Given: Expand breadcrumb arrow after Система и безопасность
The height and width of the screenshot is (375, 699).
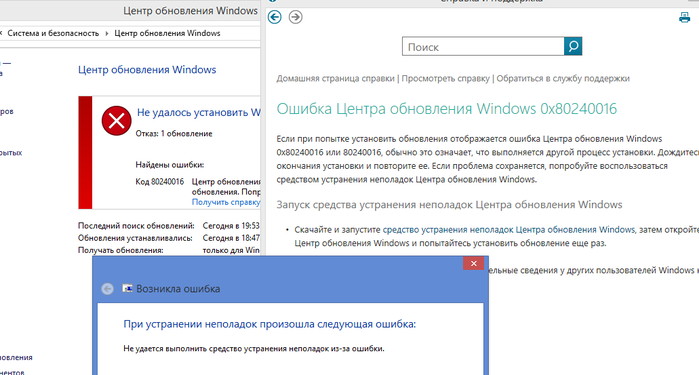Looking at the screenshot, I should coord(107,33).
